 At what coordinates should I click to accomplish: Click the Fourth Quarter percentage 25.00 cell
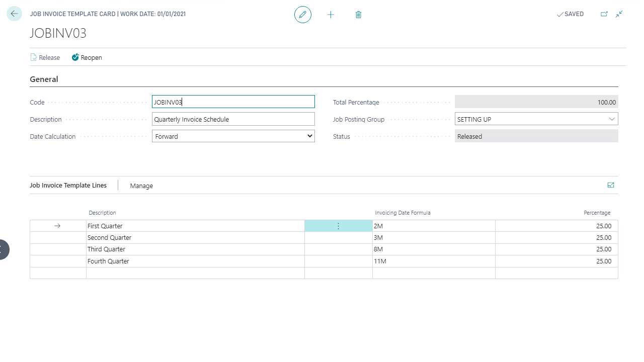coord(556,261)
